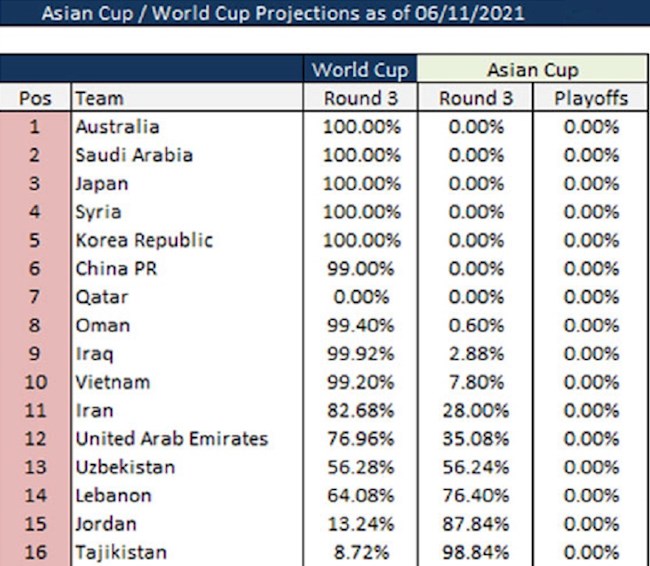The image size is (650, 566).
Task: Select the Pos column header
Action: click(x=35, y=98)
